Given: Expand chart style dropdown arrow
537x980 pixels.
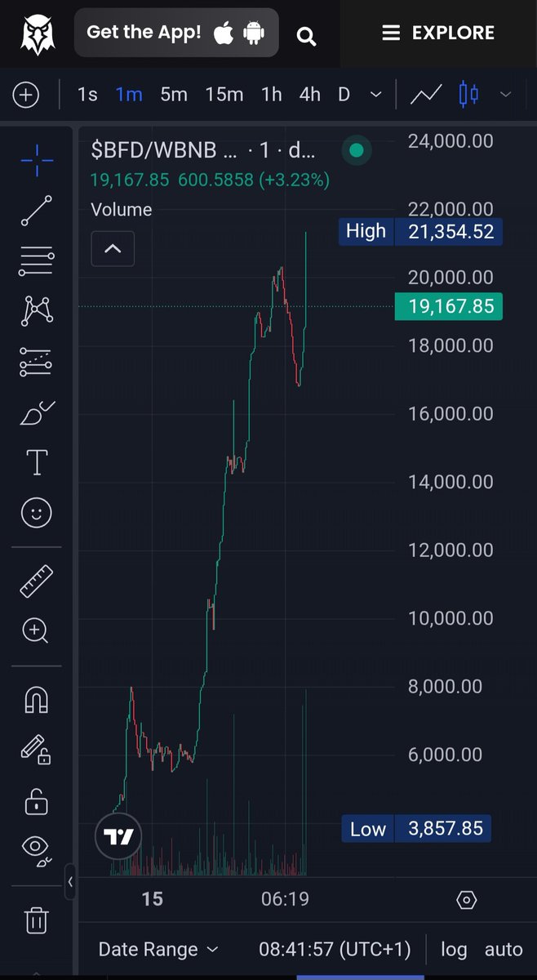Looking at the screenshot, I should pos(506,95).
